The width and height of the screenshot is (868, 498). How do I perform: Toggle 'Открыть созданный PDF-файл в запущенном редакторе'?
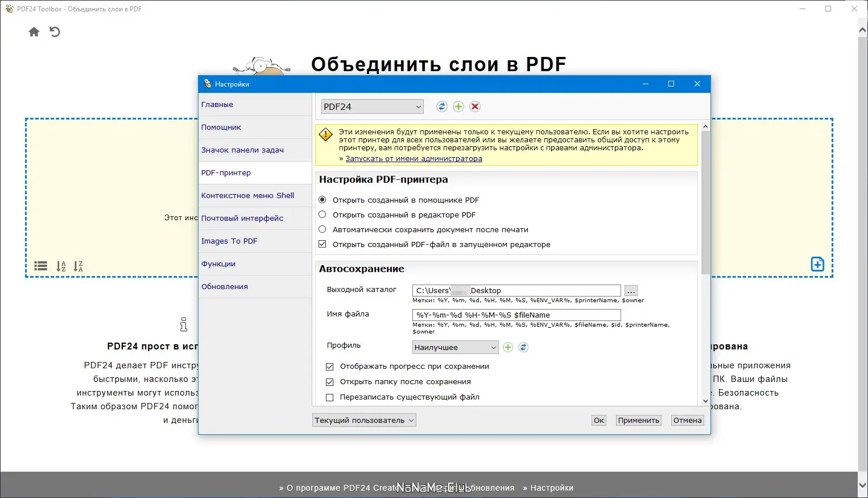pyautogui.click(x=323, y=244)
